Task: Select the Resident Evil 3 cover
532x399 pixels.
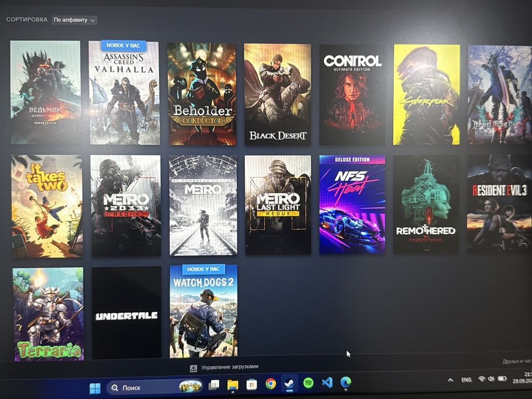Action: pos(499,204)
